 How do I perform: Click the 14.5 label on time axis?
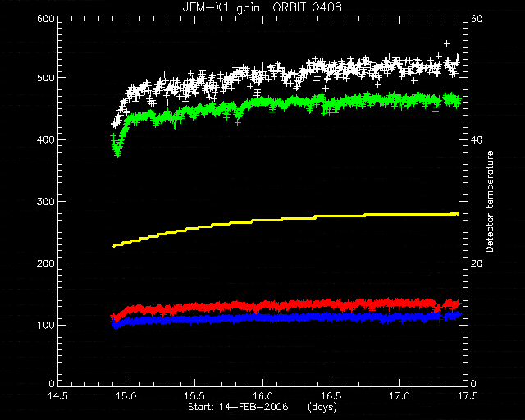(x=58, y=396)
